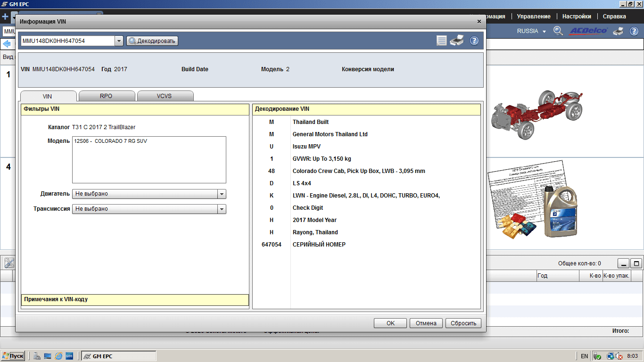Open the RUSSIA region dropdown
Viewport: 644px width, 362px height.
click(x=531, y=31)
